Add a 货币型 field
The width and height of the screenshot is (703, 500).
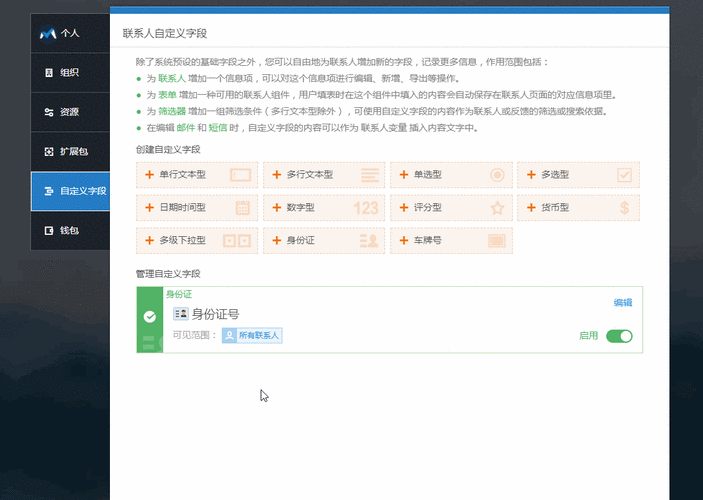point(578,208)
